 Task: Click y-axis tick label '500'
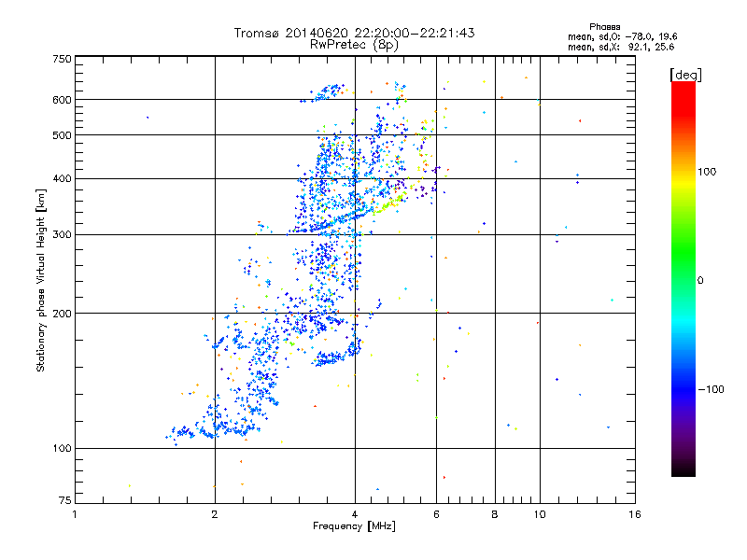[62, 135]
